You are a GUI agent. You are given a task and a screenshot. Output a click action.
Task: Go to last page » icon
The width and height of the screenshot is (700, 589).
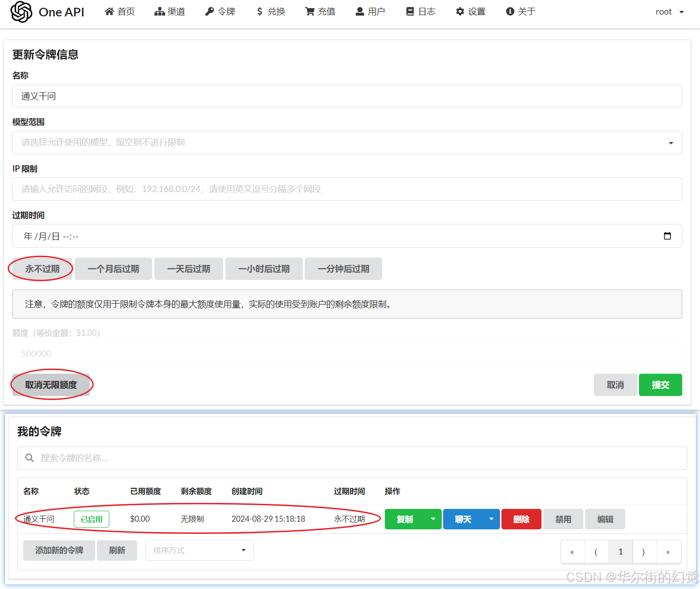(668, 552)
